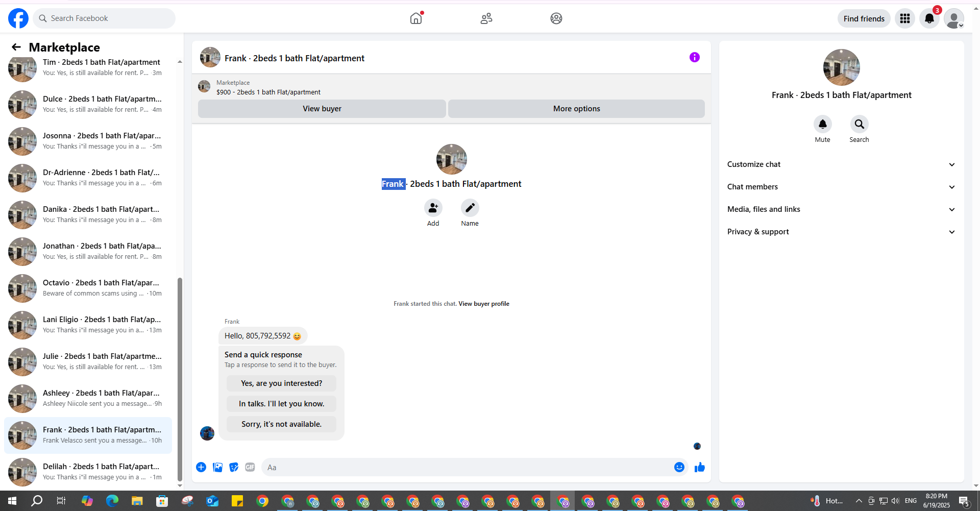
Task: Click the Aa message input field
Action: click(x=467, y=467)
